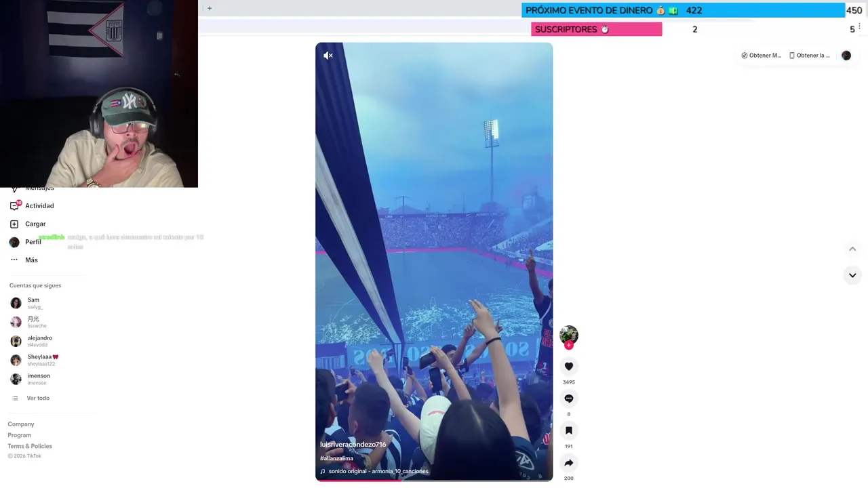Image resolution: width=868 pixels, height=488 pixels.
Task: Go to the next video with down chevron
Action: (x=852, y=275)
